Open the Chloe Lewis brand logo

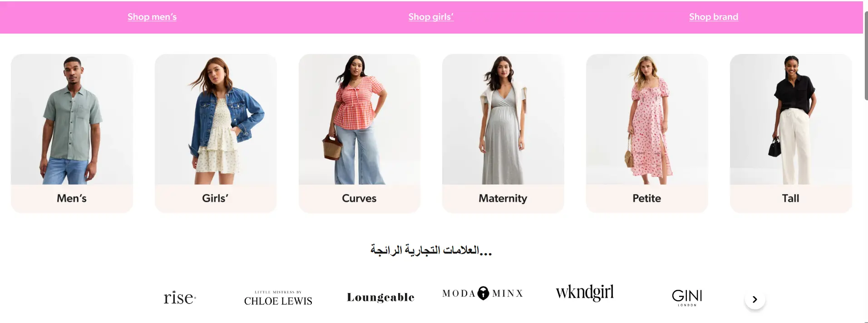[x=278, y=298]
